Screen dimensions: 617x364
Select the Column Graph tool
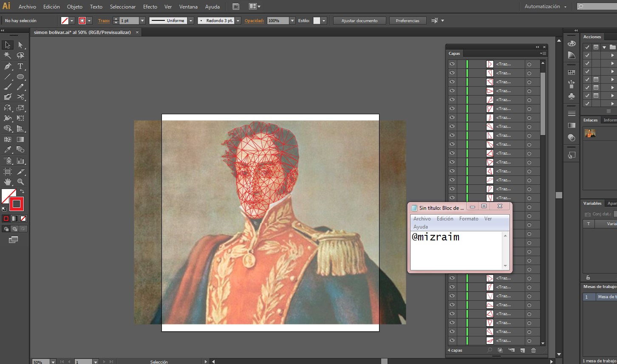click(x=20, y=161)
